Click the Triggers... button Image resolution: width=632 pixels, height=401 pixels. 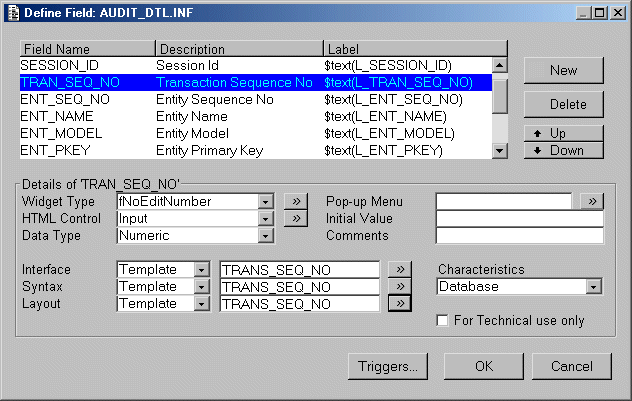click(388, 366)
